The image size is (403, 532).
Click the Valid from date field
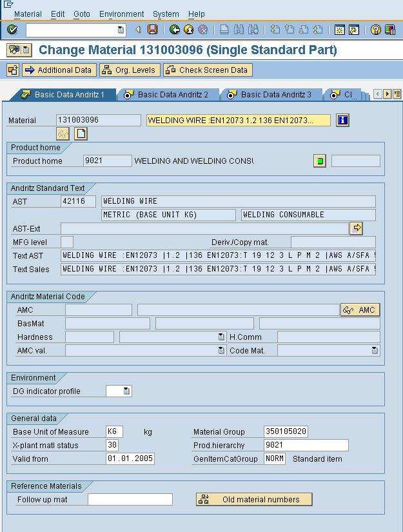click(x=130, y=458)
